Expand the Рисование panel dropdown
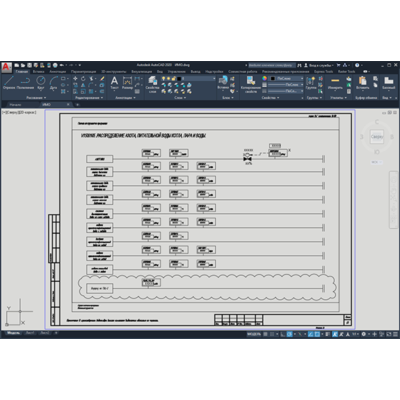The width and height of the screenshot is (400, 400). point(36,98)
